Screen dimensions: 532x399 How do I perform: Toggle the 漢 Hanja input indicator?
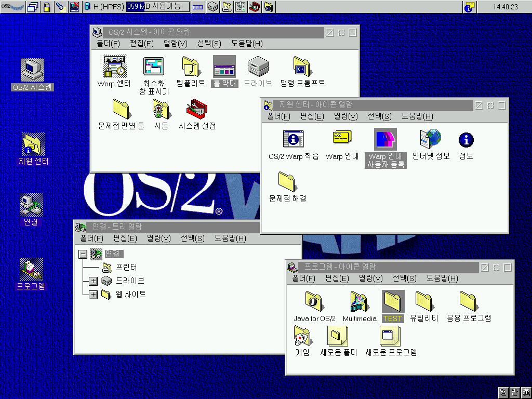(526, 392)
